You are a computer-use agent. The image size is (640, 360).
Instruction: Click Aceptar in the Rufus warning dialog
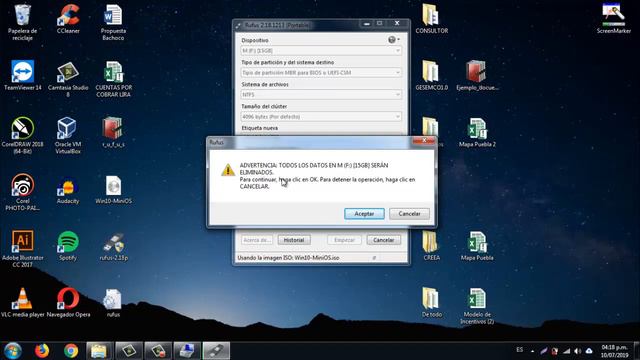[364, 213]
